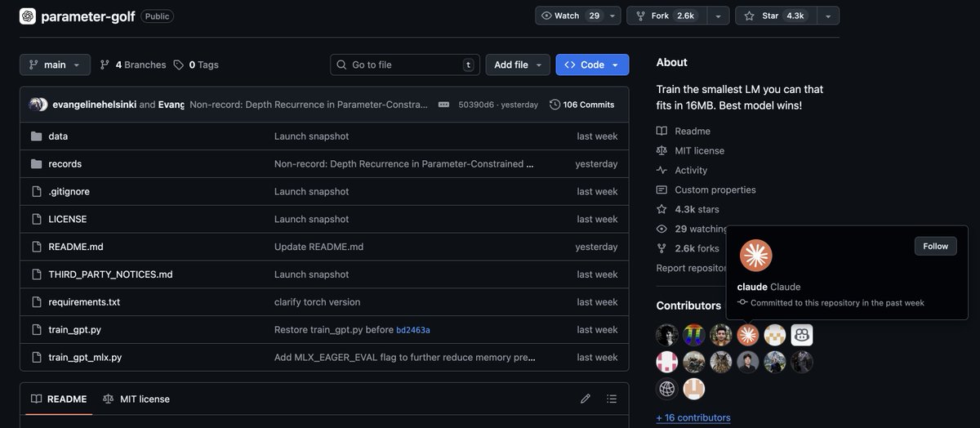
Task: Open 'Add MLX_EAGER_EVAL flag' commit message
Action: [405, 358]
